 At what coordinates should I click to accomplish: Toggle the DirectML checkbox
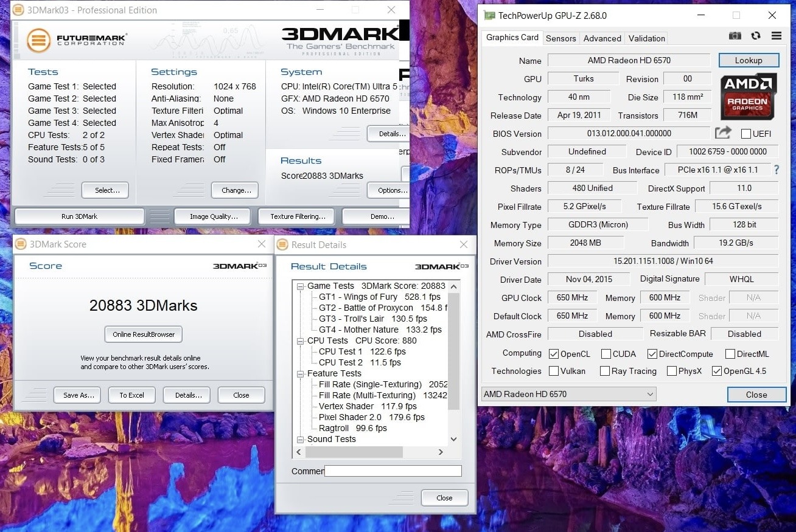730,354
